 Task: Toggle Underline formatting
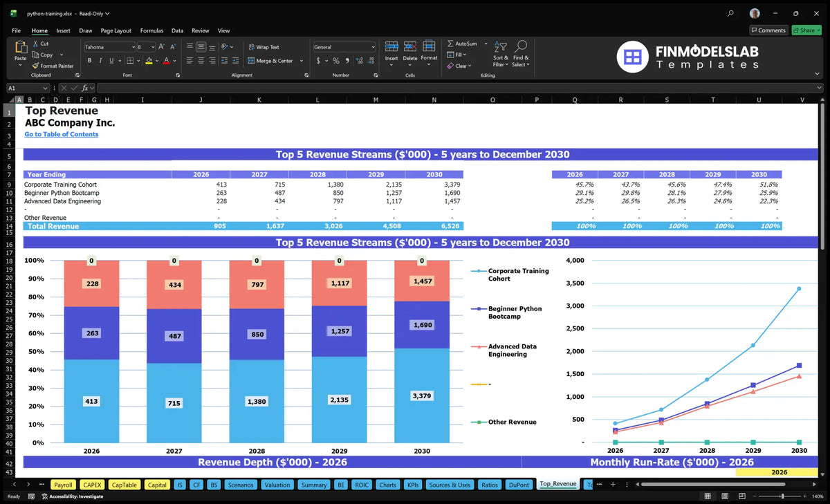[111, 61]
